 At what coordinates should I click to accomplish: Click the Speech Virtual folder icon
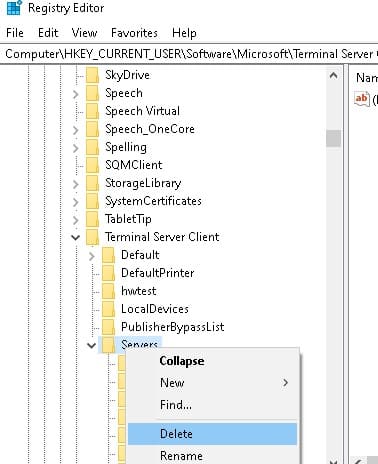(92, 111)
